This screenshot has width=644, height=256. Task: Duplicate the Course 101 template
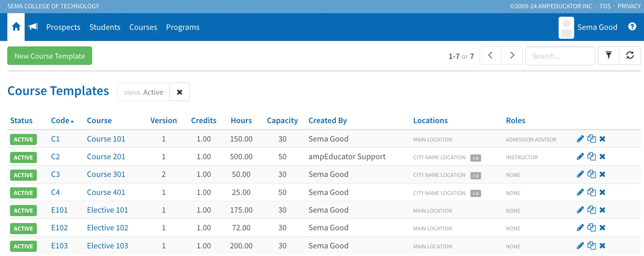pos(592,139)
